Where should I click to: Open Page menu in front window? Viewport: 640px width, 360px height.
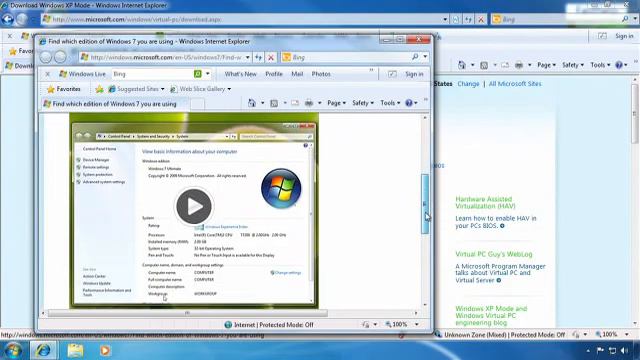(x=336, y=103)
